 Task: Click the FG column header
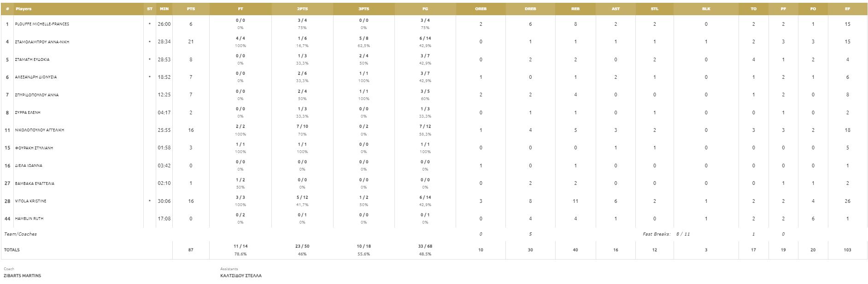click(x=425, y=9)
